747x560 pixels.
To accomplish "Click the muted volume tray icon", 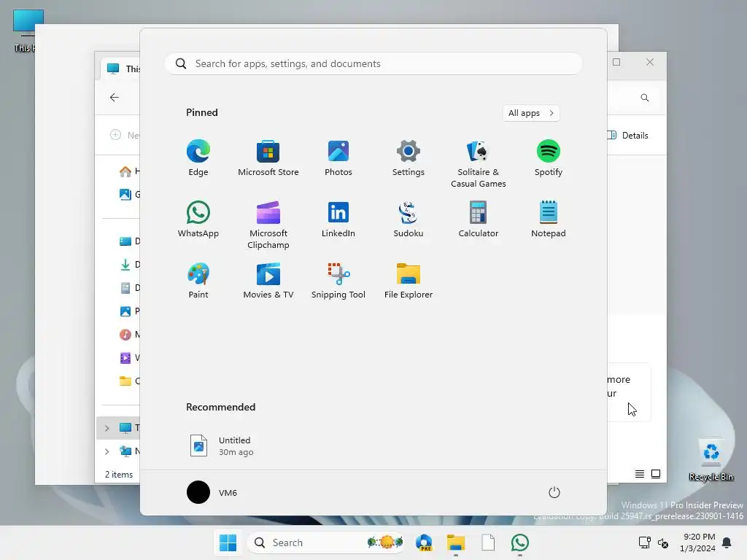I will click(663, 542).
